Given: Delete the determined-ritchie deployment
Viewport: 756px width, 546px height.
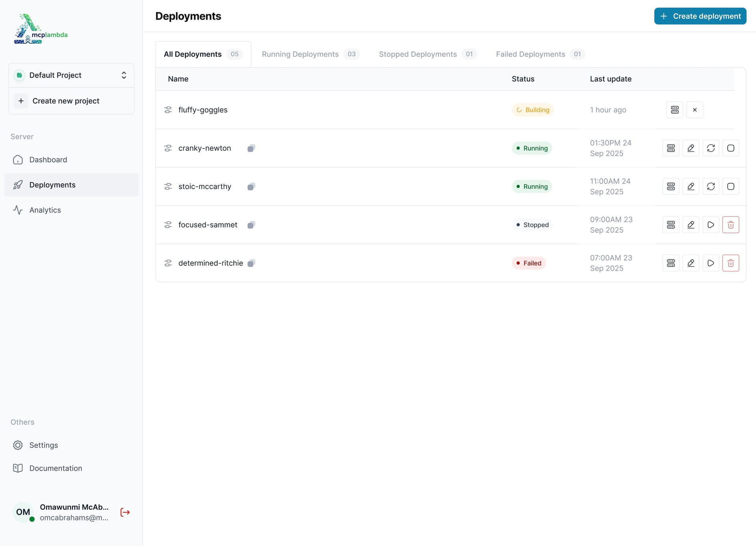Looking at the screenshot, I should [x=731, y=263].
